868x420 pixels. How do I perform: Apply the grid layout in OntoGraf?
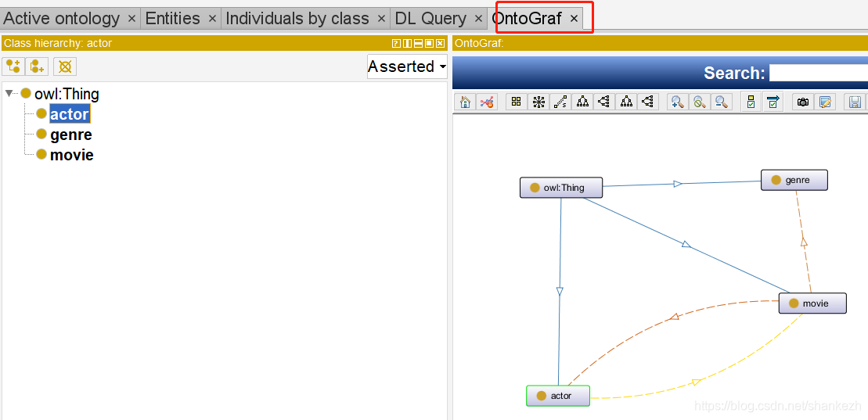517,102
